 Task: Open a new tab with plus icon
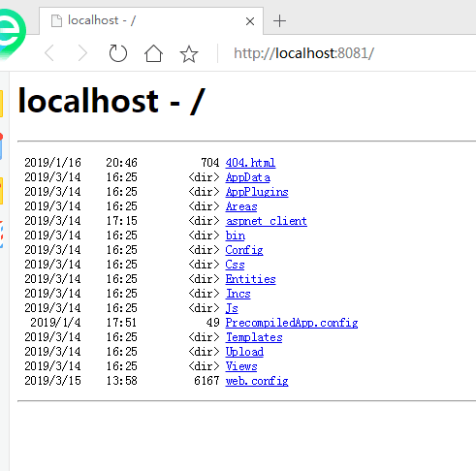(279, 21)
